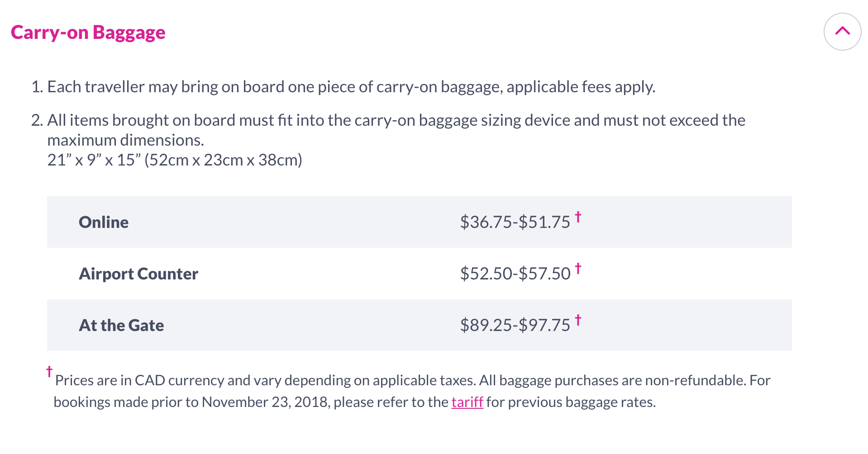Select the Airport Counter row label
The width and height of the screenshot is (868, 454).
tap(138, 274)
